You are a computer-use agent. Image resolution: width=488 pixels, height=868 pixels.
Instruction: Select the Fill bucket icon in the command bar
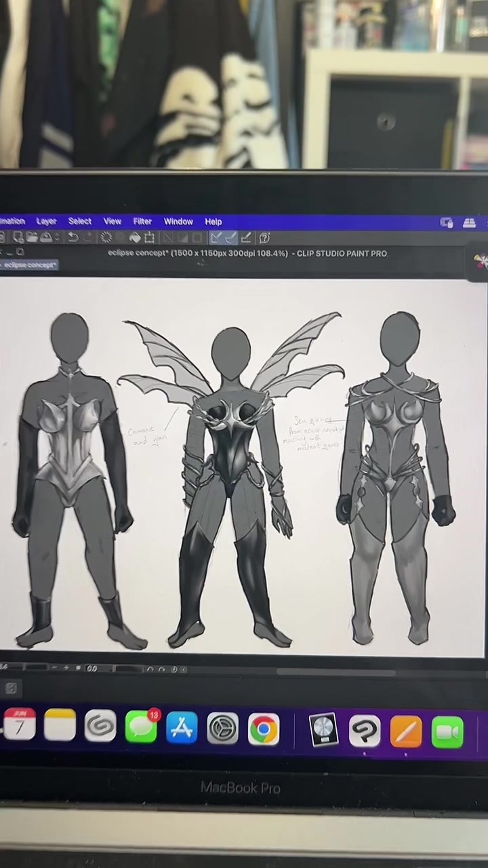coord(134,237)
